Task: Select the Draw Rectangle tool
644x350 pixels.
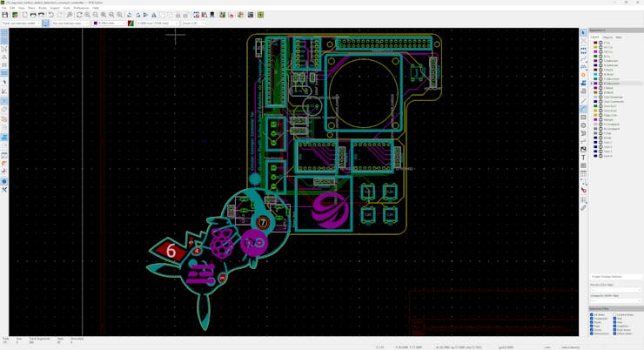Action: tap(583, 117)
